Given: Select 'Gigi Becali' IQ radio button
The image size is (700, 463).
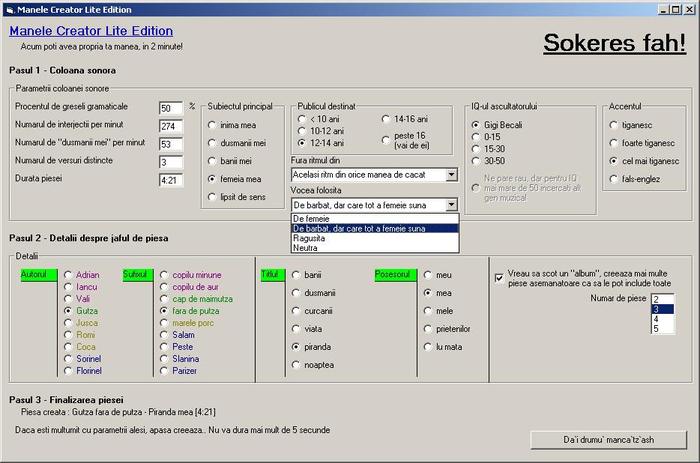Looking at the screenshot, I should (x=477, y=125).
